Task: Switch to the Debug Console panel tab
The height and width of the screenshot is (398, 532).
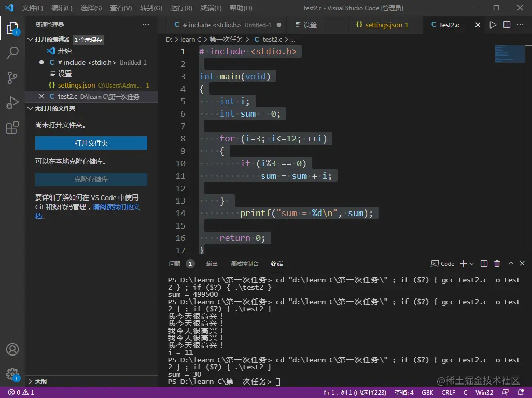Action: coord(244,264)
